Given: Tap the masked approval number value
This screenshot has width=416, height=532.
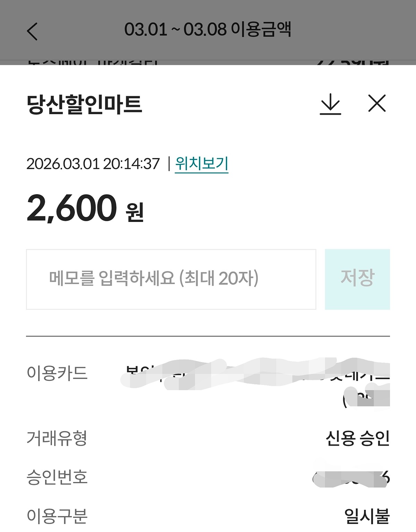Looking at the screenshot, I should (x=351, y=479).
